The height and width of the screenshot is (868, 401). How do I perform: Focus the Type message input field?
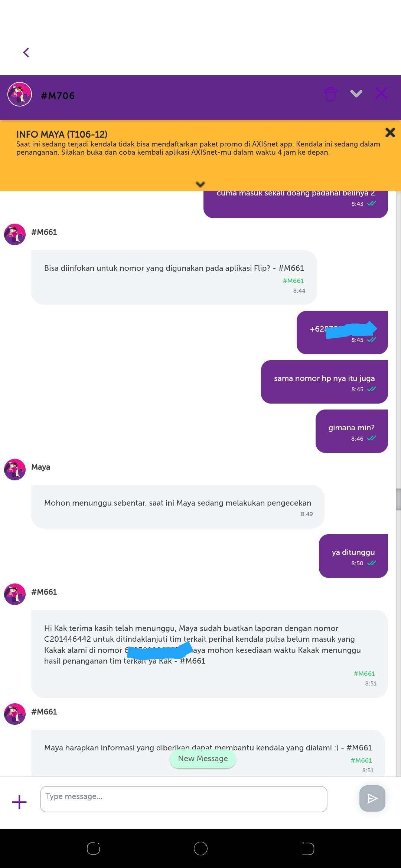[x=184, y=799]
